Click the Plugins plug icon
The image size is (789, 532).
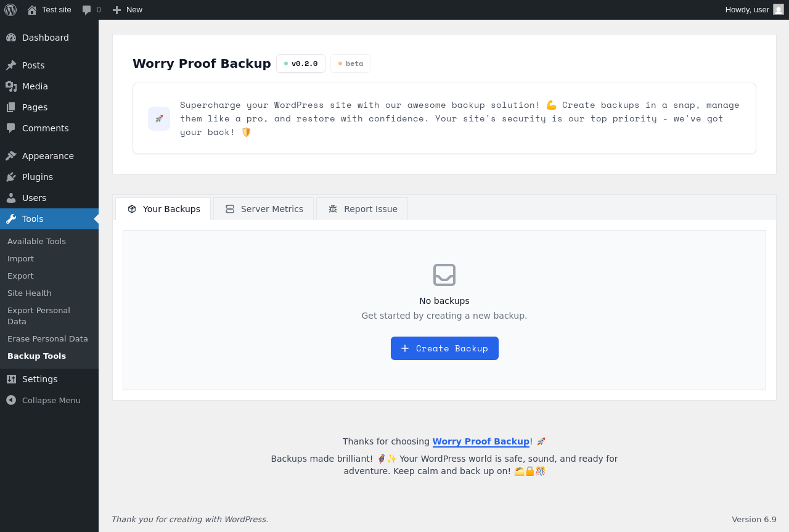(11, 177)
